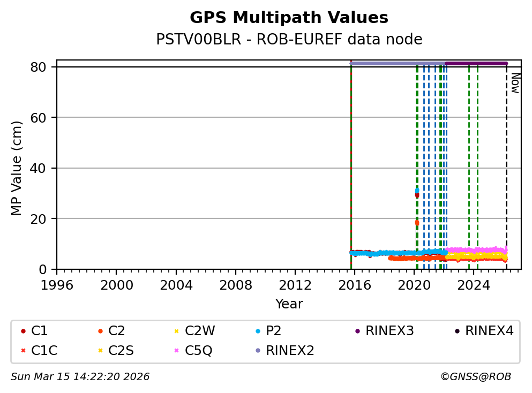Click the PSTV00BLR station subtitle
532x393 pixels.
coord(289,40)
